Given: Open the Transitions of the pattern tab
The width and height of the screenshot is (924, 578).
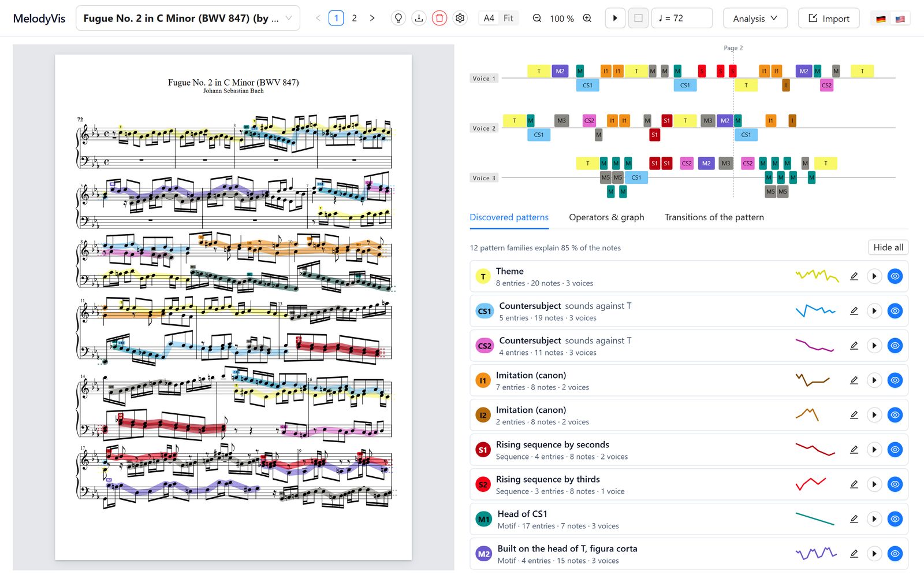Looking at the screenshot, I should 714,217.
